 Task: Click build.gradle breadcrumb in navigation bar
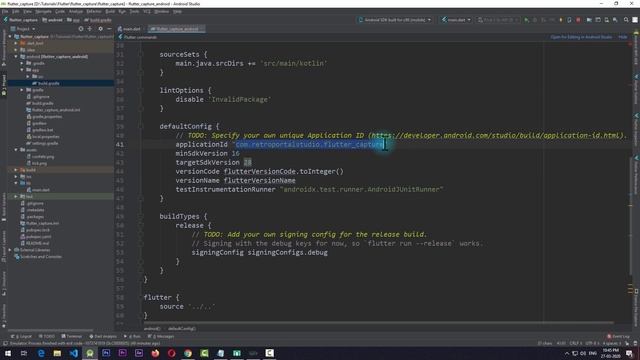click(98, 20)
